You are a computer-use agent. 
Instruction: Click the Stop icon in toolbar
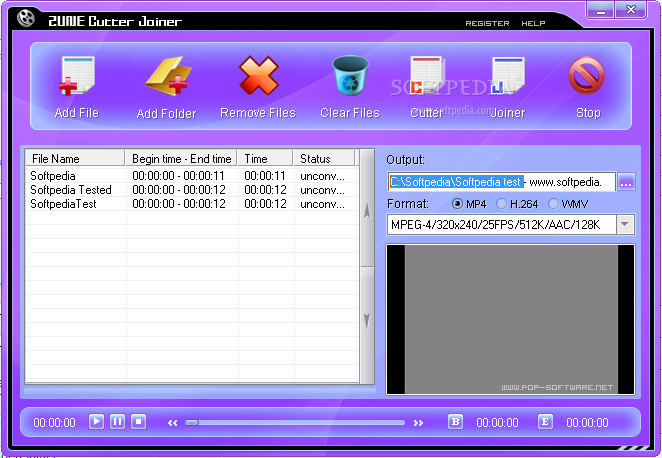click(586, 76)
